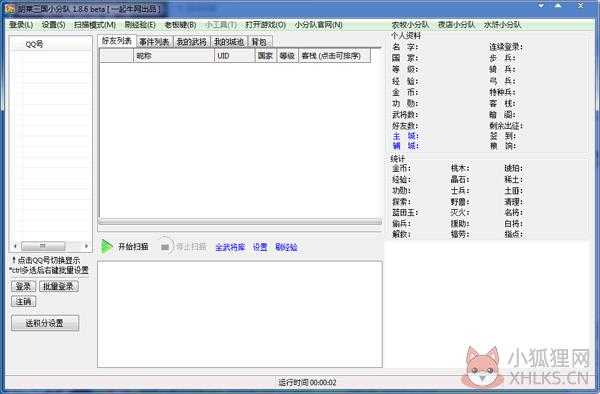600x394 pixels.
Task: Click 水浒小分队 in the menu bar
Action: point(502,25)
